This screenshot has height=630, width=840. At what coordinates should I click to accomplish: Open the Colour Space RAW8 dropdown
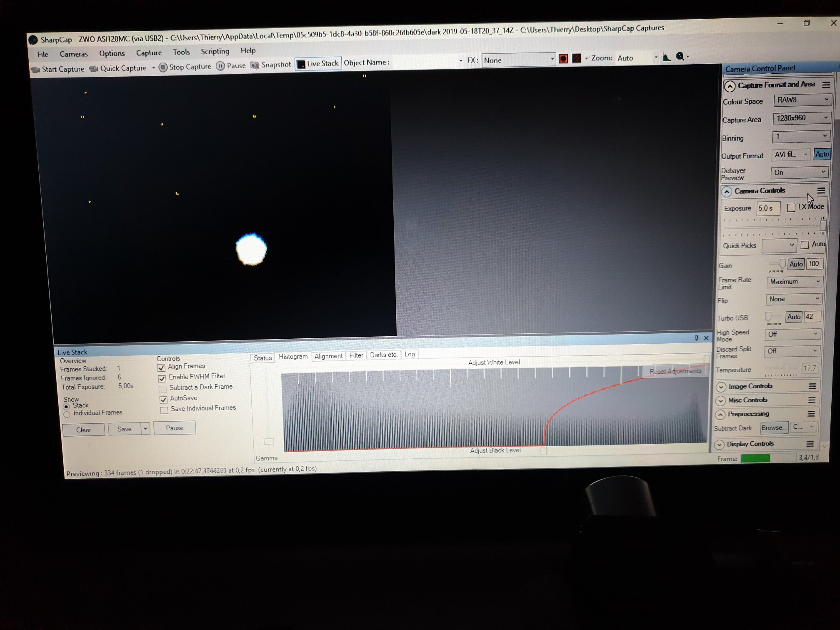pyautogui.click(x=802, y=100)
